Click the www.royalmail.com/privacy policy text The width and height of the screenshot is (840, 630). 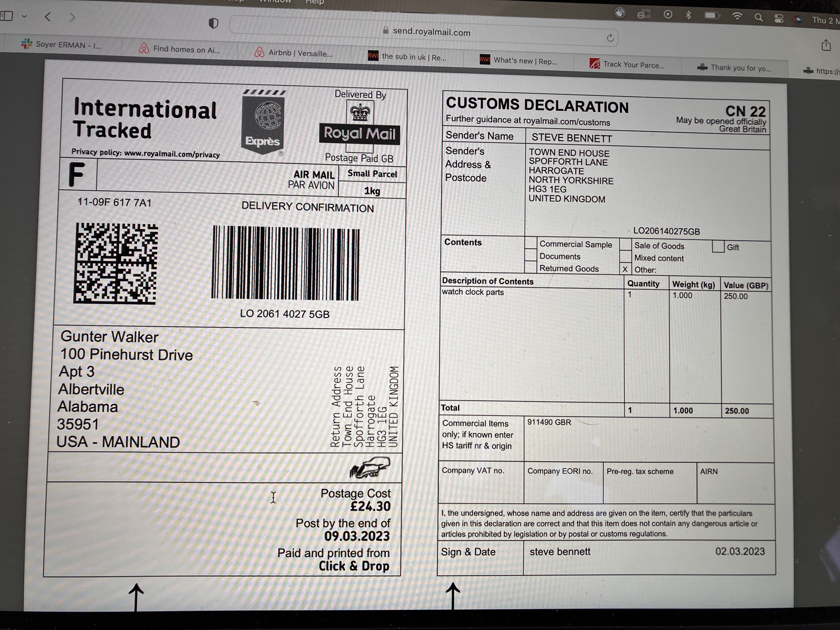tap(172, 154)
